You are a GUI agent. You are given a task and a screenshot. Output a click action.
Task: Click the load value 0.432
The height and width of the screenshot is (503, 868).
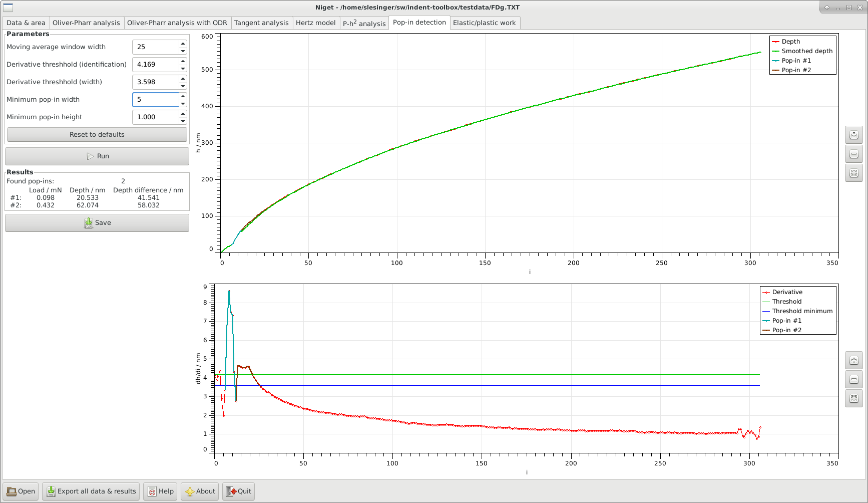(46, 205)
